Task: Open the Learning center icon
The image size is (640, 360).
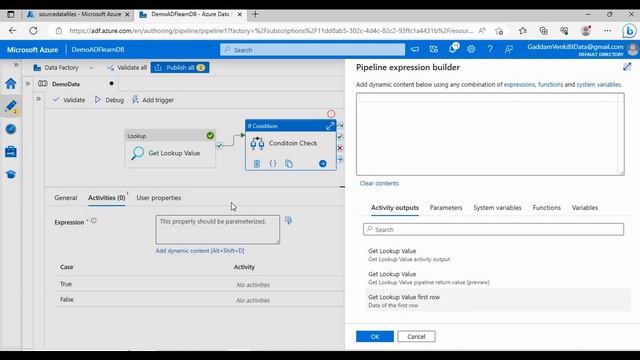Action: click(11, 175)
